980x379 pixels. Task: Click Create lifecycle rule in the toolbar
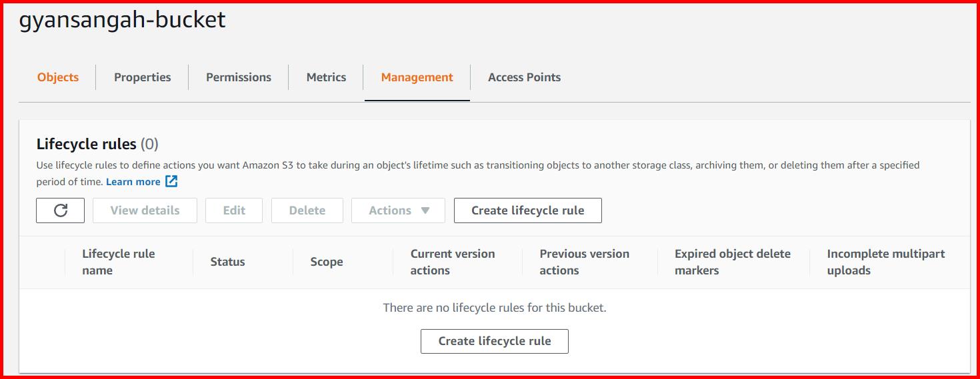point(528,210)
